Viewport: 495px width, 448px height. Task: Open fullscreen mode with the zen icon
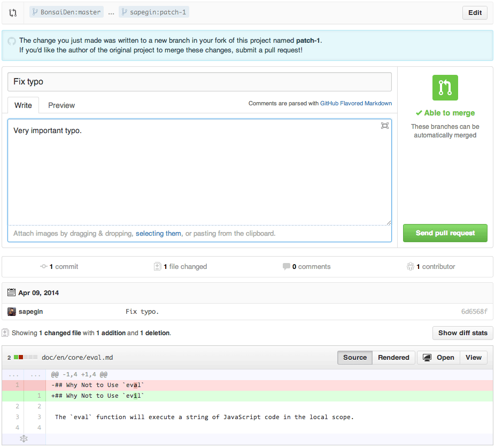point(384,126)
